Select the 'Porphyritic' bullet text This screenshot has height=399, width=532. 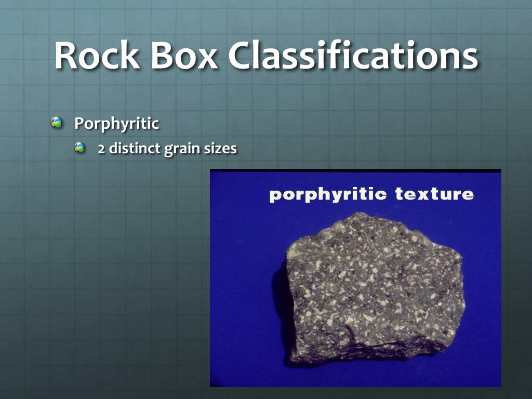(116, 124)
